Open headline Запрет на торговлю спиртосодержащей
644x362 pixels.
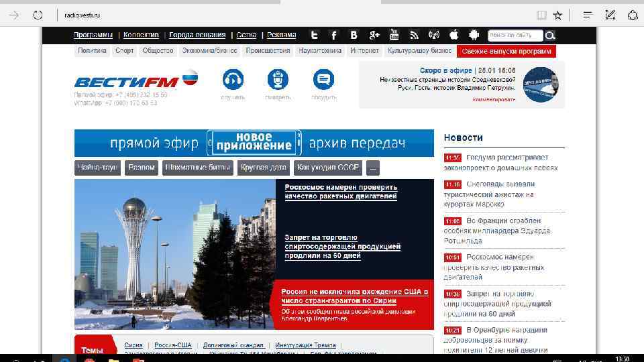pyautogui.click(x=343, y=247)
